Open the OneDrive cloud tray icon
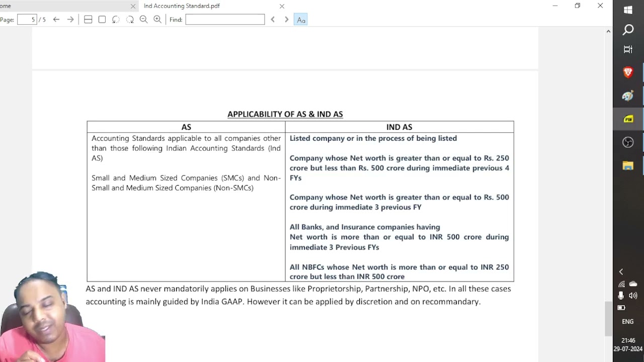The height and width of the screenshot is (362, 644). (x=633, y=284)
